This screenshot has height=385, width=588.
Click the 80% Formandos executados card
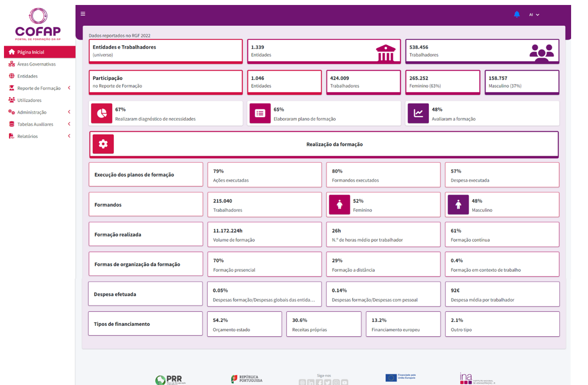(383, 175)
